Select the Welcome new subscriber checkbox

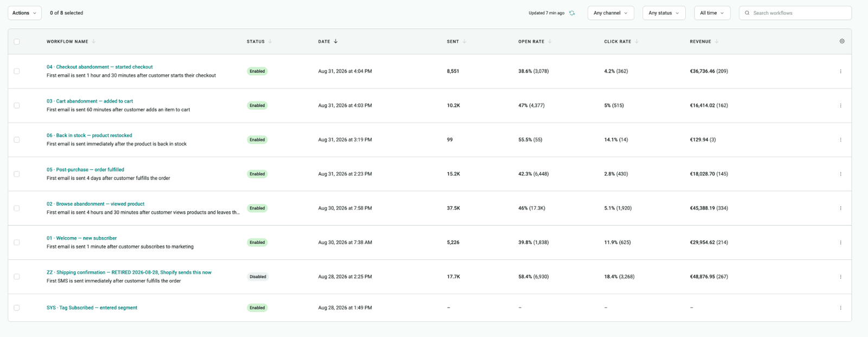click(17, 243)
